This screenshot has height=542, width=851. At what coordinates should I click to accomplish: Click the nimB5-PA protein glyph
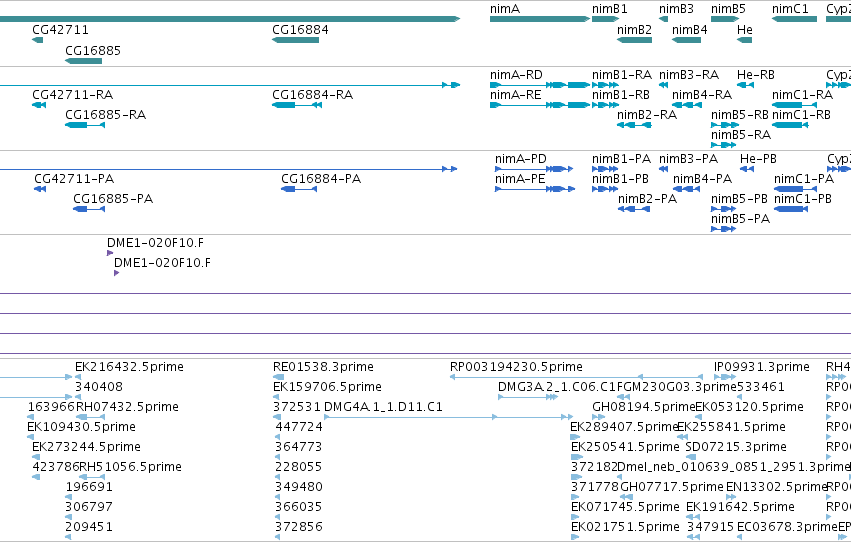[723, 229]
